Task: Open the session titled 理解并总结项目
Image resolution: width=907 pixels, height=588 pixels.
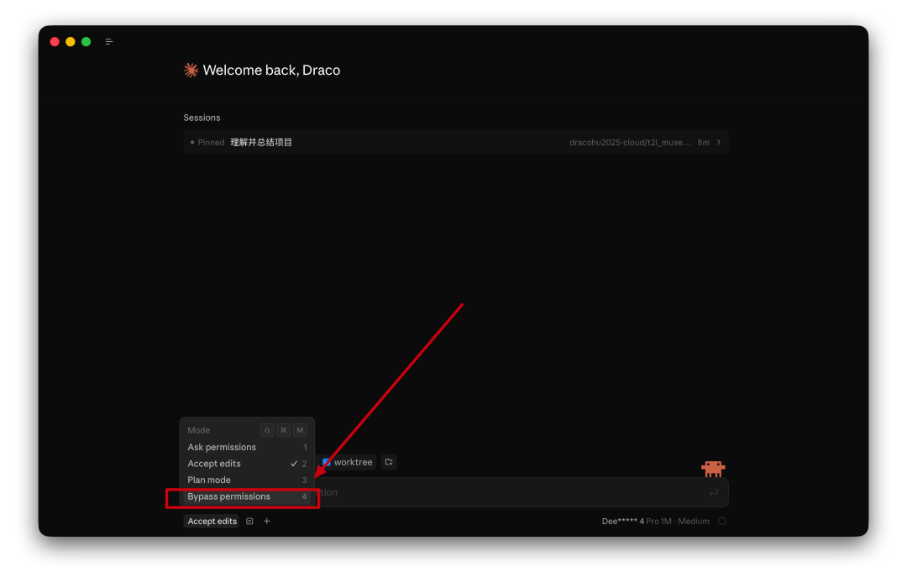Action: coord(262,142)
